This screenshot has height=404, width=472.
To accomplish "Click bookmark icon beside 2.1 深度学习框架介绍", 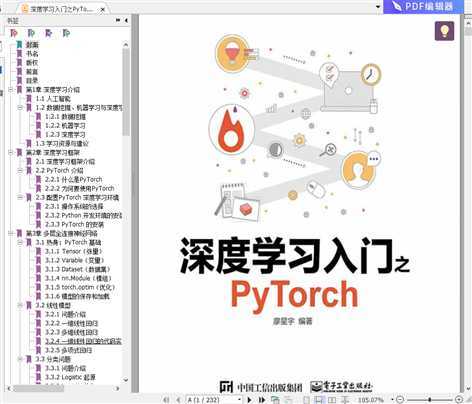I will 29,162.
